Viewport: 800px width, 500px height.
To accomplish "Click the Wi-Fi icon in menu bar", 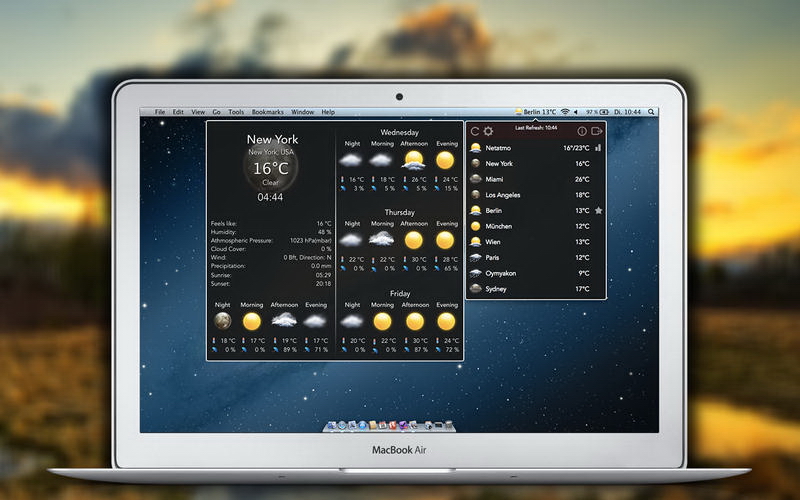I will pyautogui.click(x=564, y=112).
